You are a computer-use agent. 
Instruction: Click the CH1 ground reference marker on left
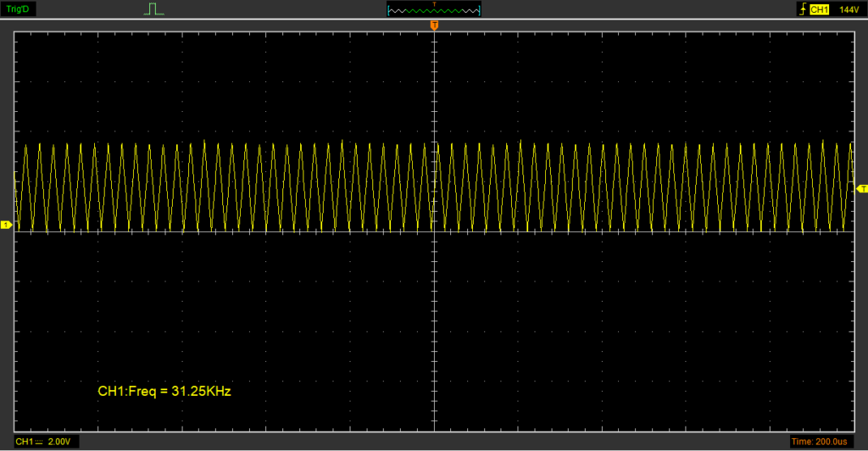point(5,225)
